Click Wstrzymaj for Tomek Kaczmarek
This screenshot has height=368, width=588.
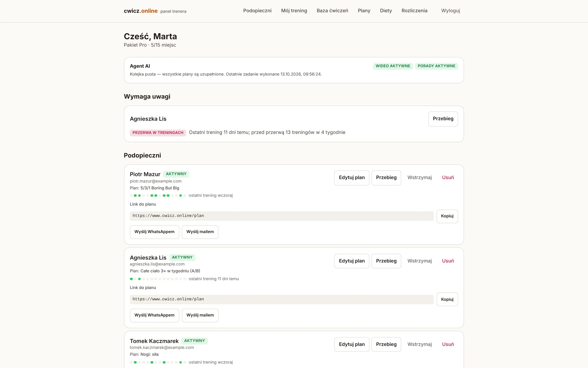pos(419,344)
